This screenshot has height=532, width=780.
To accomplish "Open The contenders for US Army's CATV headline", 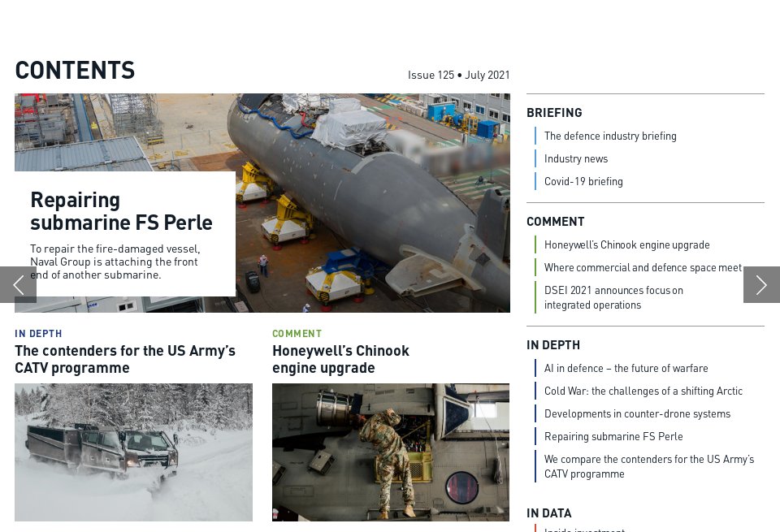I will [x=124, y=359].
